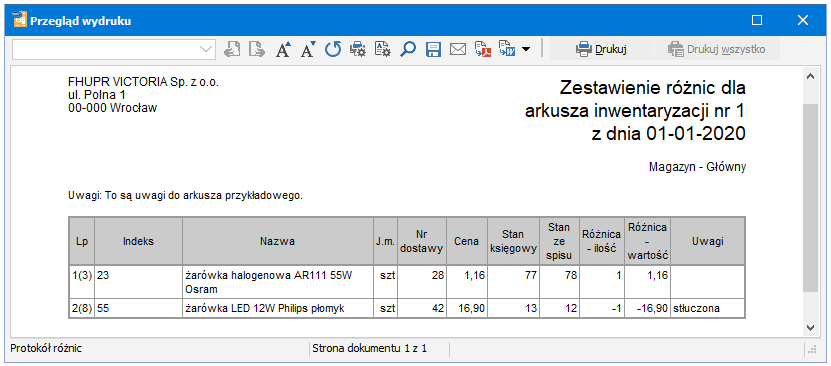The image size is (831, 366).
Task: Click 'Indeks' column header
Action: (138, 241)
